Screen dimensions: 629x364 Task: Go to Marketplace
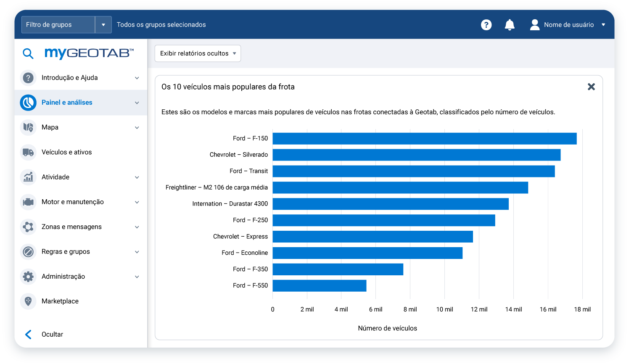click(81, 301)
